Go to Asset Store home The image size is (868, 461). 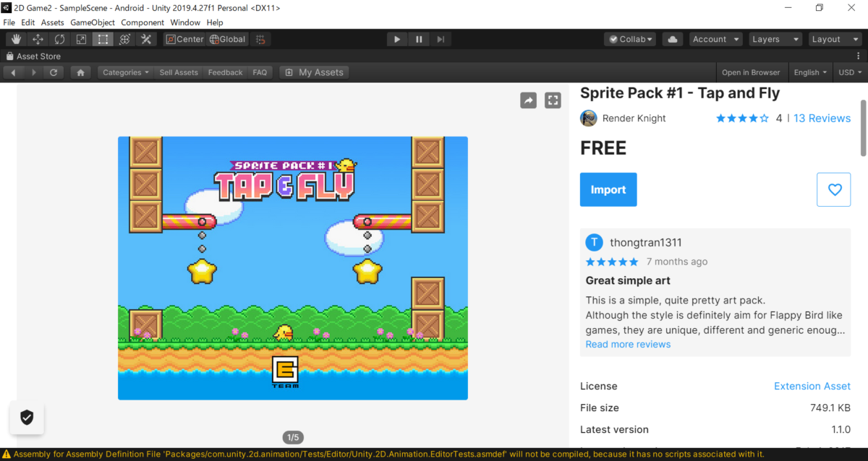click(x=80, y=72)
